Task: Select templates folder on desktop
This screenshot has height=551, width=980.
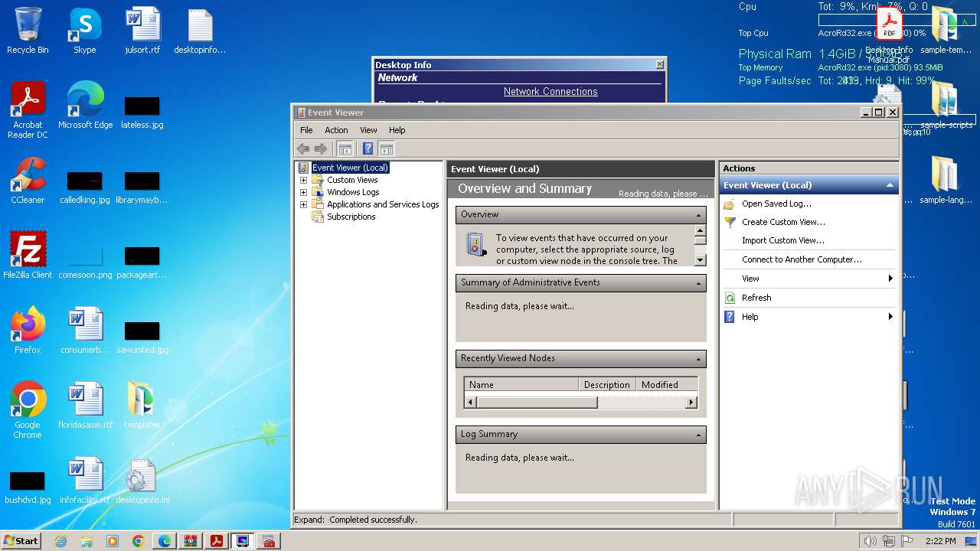Action: pos(142,405)
